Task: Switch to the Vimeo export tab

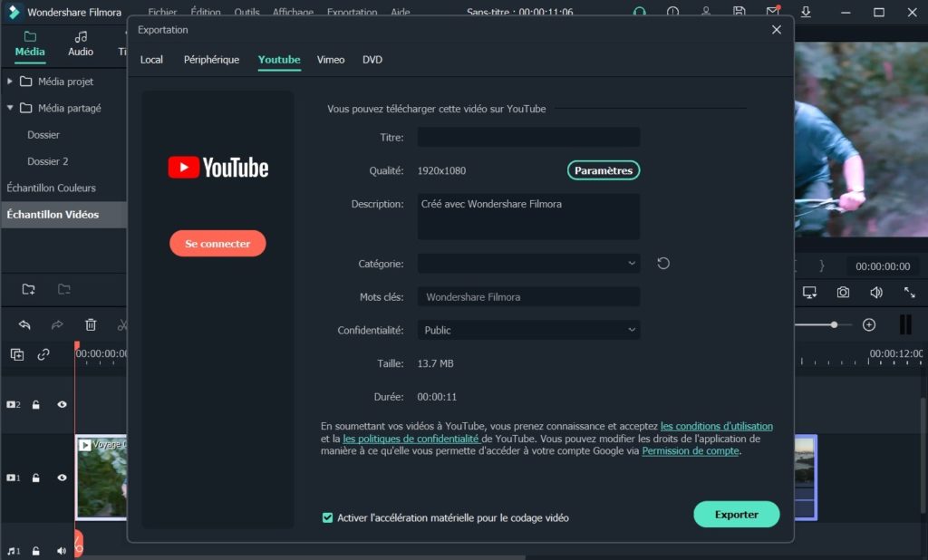Action: pos(331,60)
